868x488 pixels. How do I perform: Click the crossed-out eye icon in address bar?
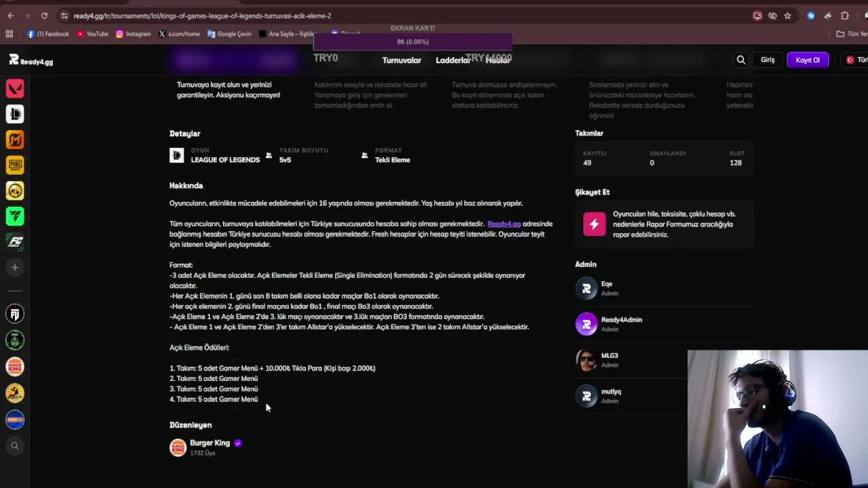772,16
